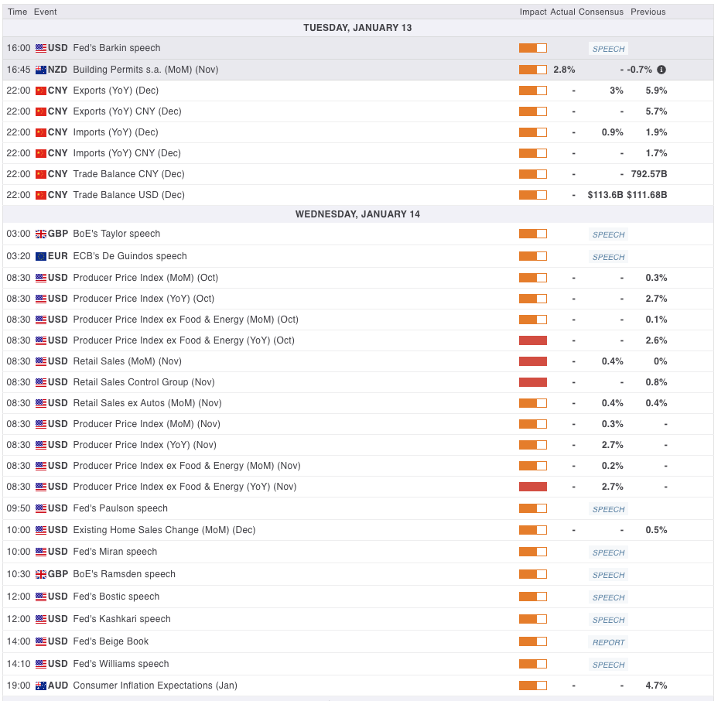The image size is (728, 701).
Task: Open the Exports (YoY) CNY (Dec) event
Action: tap(127, 111)
